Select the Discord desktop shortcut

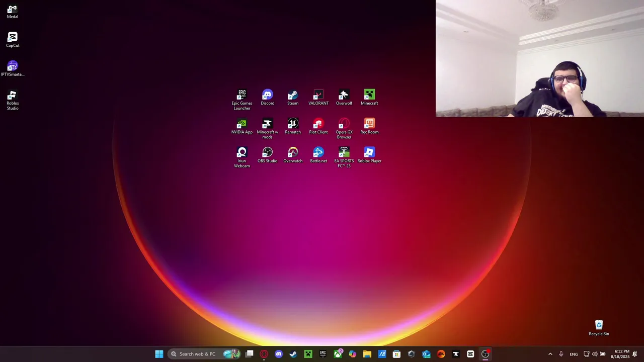pos(268,98)
